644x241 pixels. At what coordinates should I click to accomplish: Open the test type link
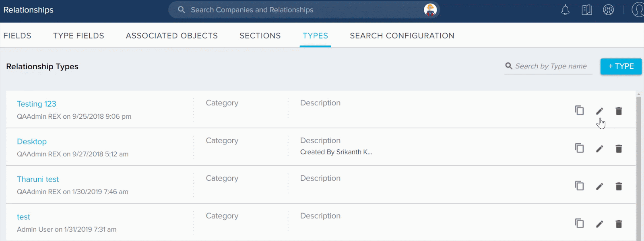[23, 217]
